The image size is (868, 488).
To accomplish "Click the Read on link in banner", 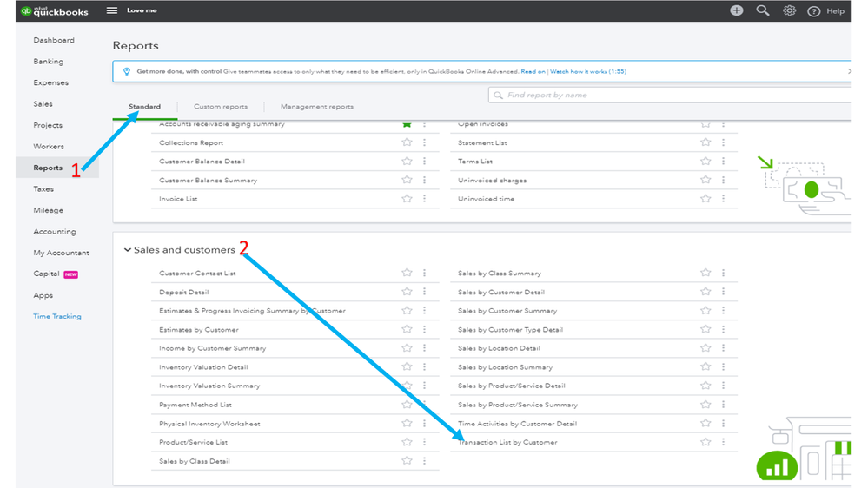I will 533,71.
